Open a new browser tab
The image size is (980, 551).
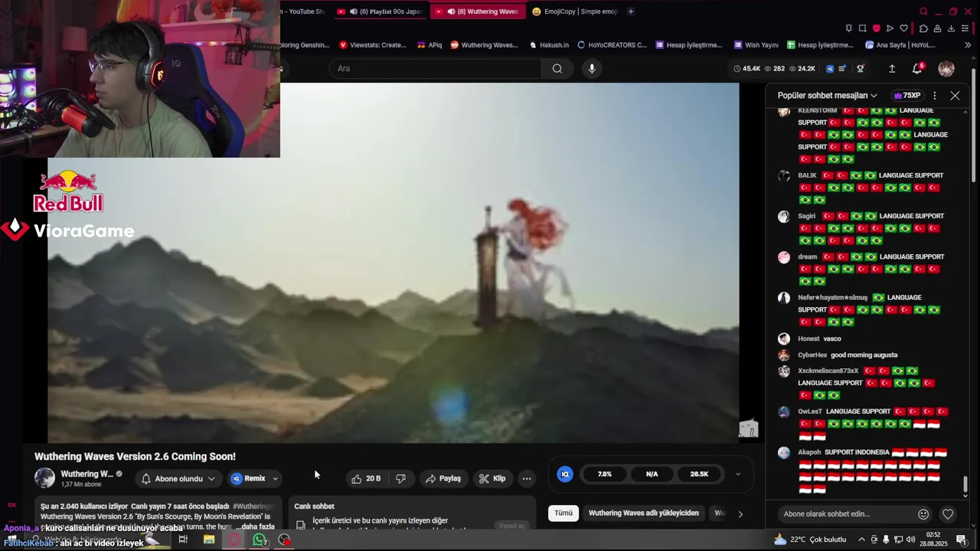[631, 11]
